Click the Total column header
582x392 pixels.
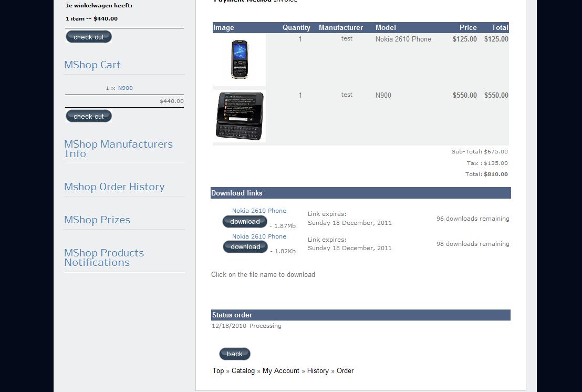(x=500, y=27)
